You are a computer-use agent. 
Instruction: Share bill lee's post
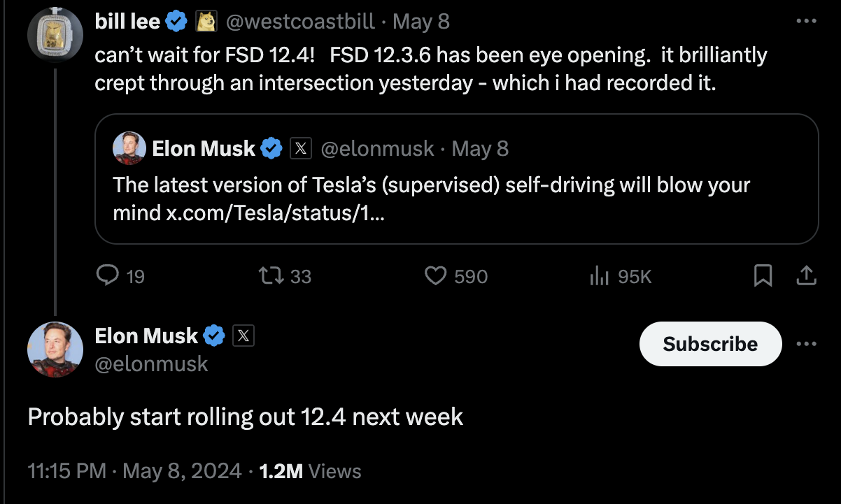[x=806, y=277]
